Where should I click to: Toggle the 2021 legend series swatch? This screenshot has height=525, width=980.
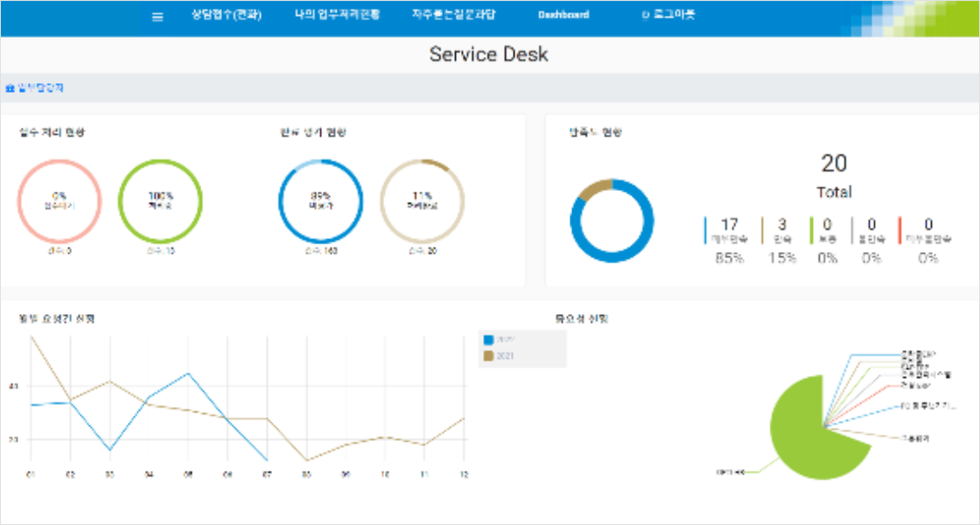click(489, 356)
